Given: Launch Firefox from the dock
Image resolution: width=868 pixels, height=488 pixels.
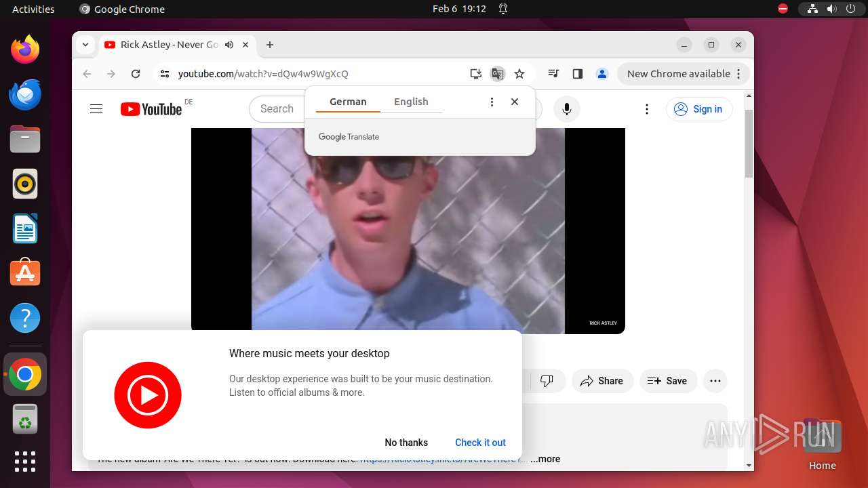Looking at the screenshot, I should point(25,49).
